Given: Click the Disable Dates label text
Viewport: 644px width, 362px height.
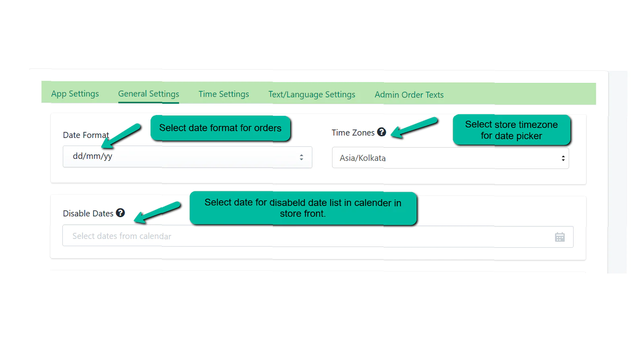Looking at the screenshot, I should [88, 214].
